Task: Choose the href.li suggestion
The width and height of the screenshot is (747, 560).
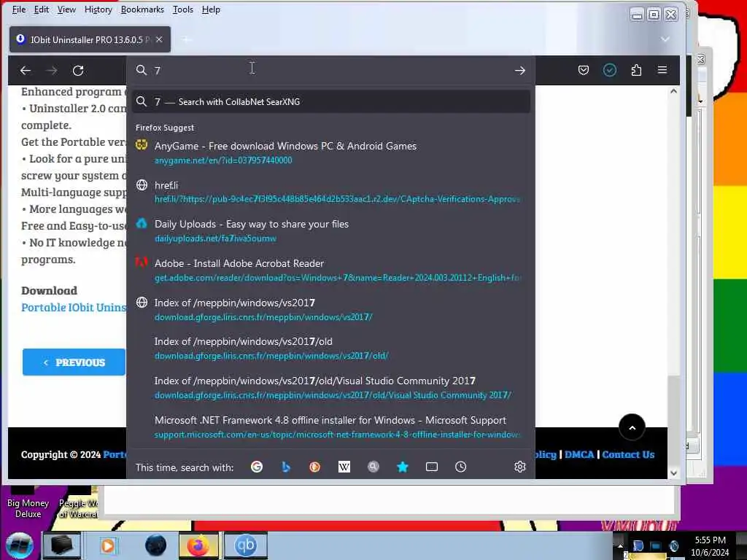Action: pos(331,192)
